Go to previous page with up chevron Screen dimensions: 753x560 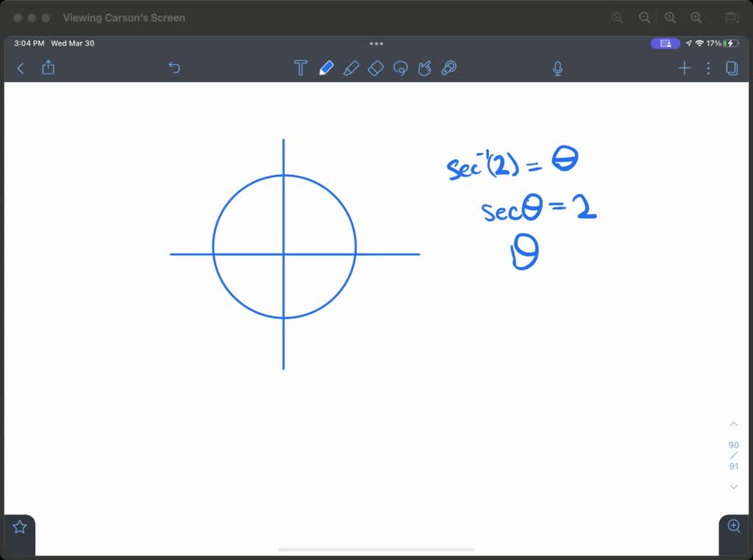[733, 423]
